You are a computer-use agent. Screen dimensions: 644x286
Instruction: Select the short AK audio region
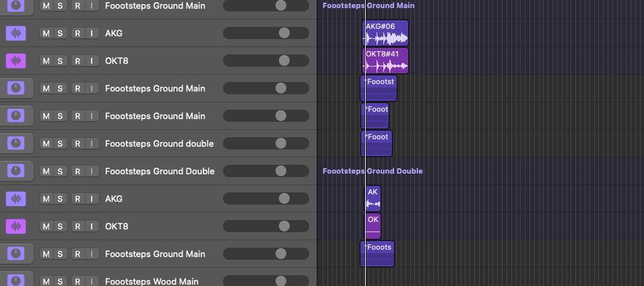373,199
